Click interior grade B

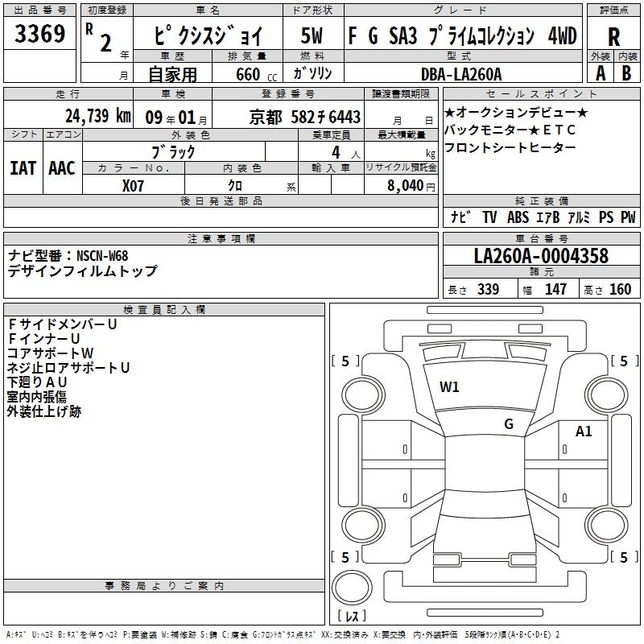click(x=626, y=73)
